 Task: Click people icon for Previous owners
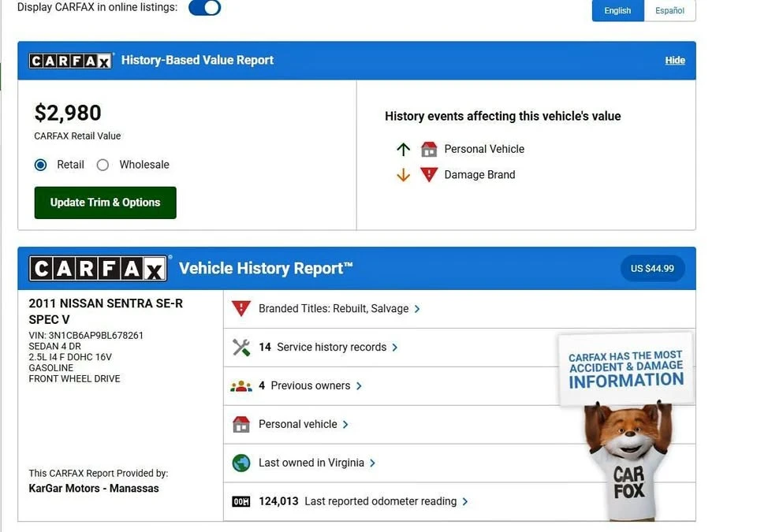tap(241, 386)
